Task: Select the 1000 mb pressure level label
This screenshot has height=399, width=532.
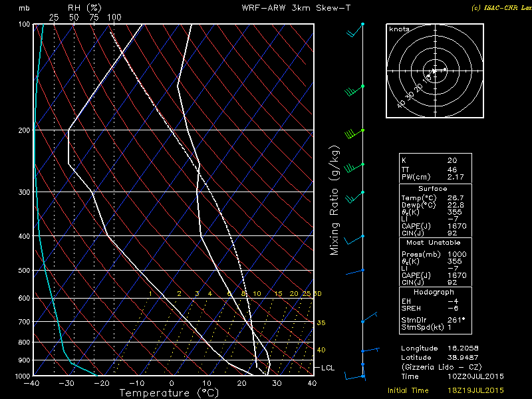Action: click(x=23, y=376)
